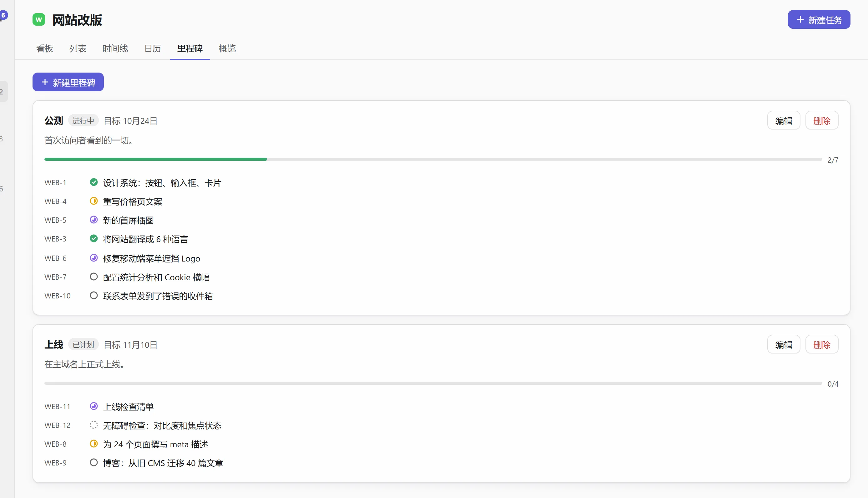Click done status icon for WEB-1

coord(94,182)
